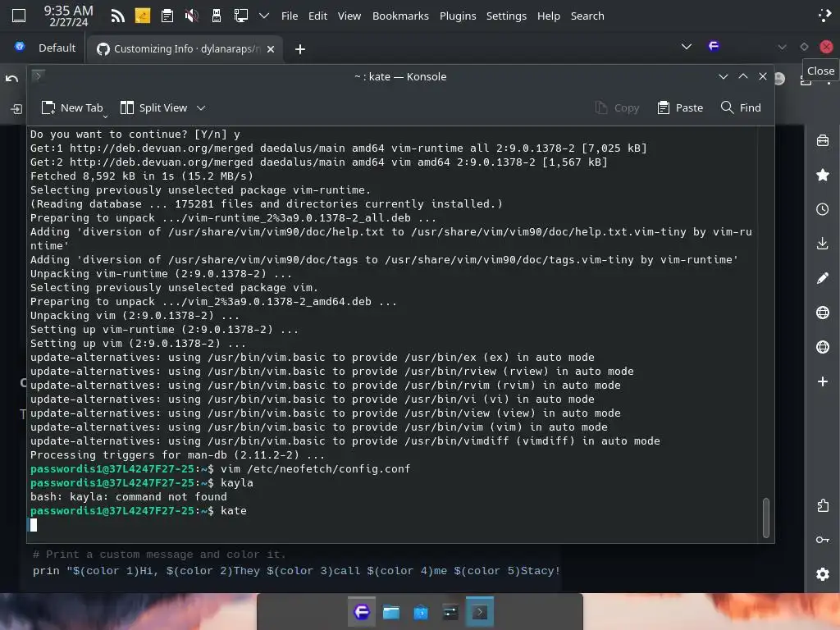
Task: Click the 'bash: kayla: command not found' line
Action: tap(129, 496)
